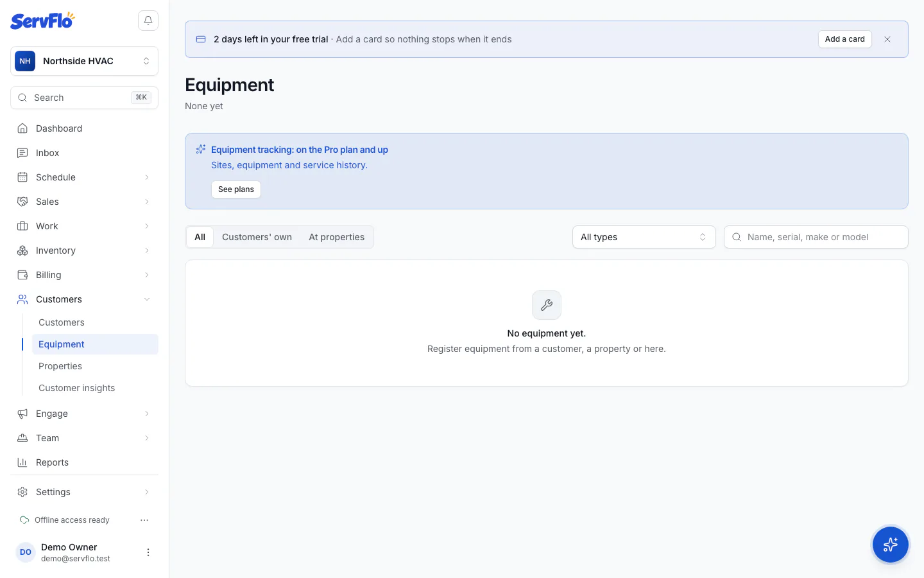Go to Dashboard

click(x=84, y=128)
